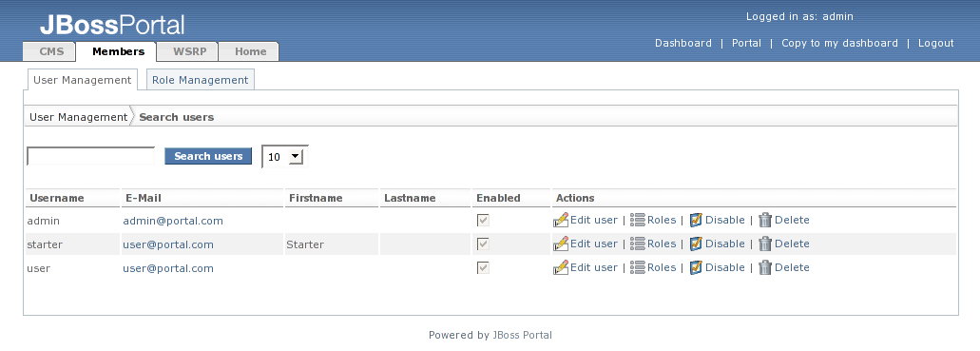The height and width of the screenshot is (351, 980).
Task: Open the admin@portal.com email link
Action: (x=173, y=221)
